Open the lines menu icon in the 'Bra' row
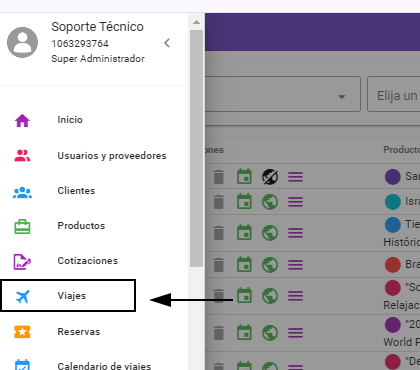Viewport: 420px width, 370px height. (x=295, y=265)
